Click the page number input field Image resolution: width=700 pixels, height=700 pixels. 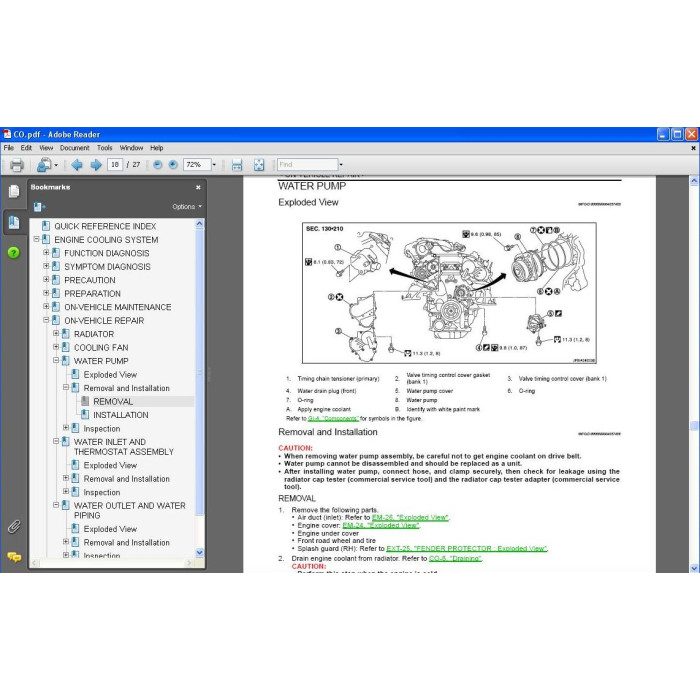coord(115,165)
